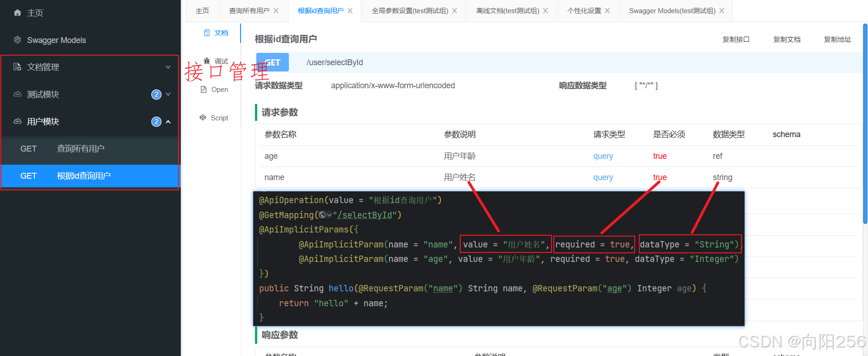Viewport: 868px width, 356px height.
Task: Click the 调试 bug icon
Action: [x=207, y=61]
